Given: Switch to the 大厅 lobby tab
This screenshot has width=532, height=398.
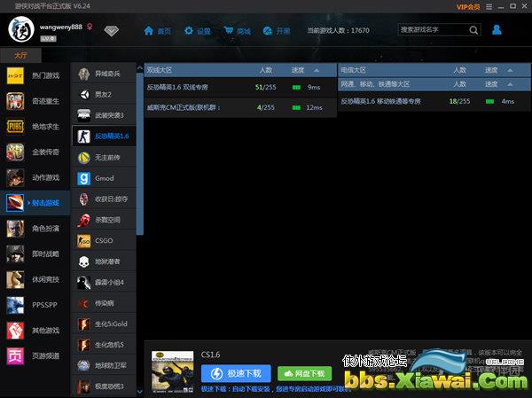Looking at the screenshot, I should (20, 55).
